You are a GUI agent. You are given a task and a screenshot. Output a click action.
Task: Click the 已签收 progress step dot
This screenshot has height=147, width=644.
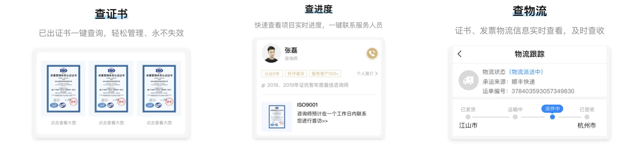pos(587,117)
